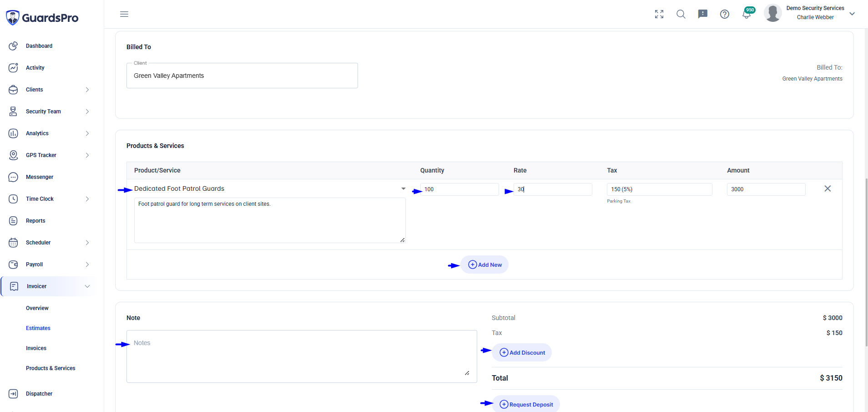Click the Dashboard pie icon
The image size is (868, 412).
click(x=13, y=46)
